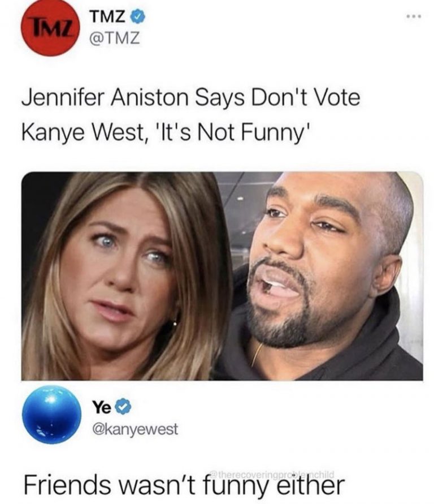Click the verified badge next to Ye
434x504 pixels.
click(x=123, y=408)
